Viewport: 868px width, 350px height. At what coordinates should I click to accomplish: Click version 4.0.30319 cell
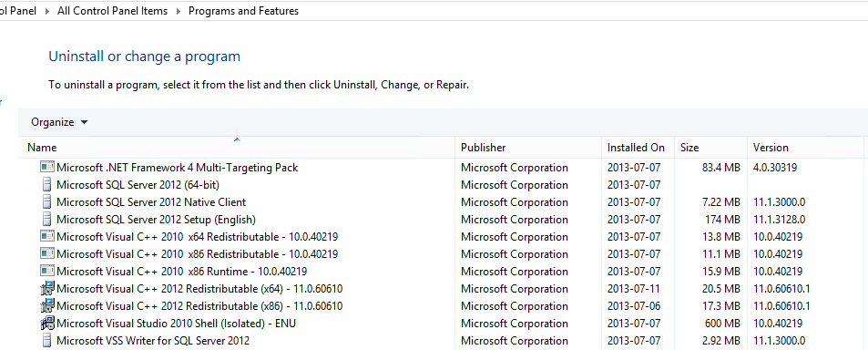[x=775, y=167]
